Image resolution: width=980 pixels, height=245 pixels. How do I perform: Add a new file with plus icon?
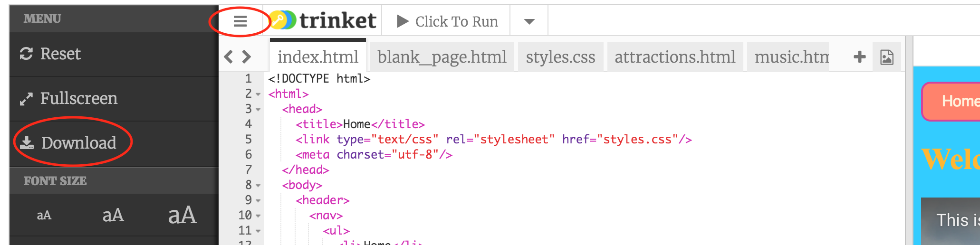click(859, 57)
